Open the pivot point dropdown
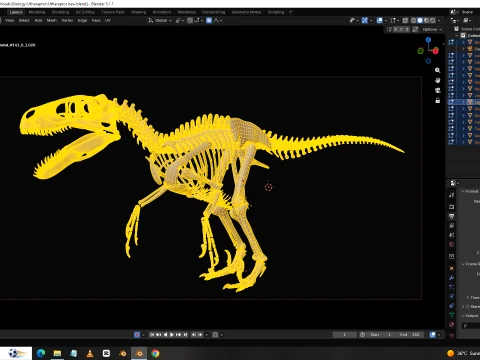The height and width of the screenshot is (360, 480). [180, 20]
